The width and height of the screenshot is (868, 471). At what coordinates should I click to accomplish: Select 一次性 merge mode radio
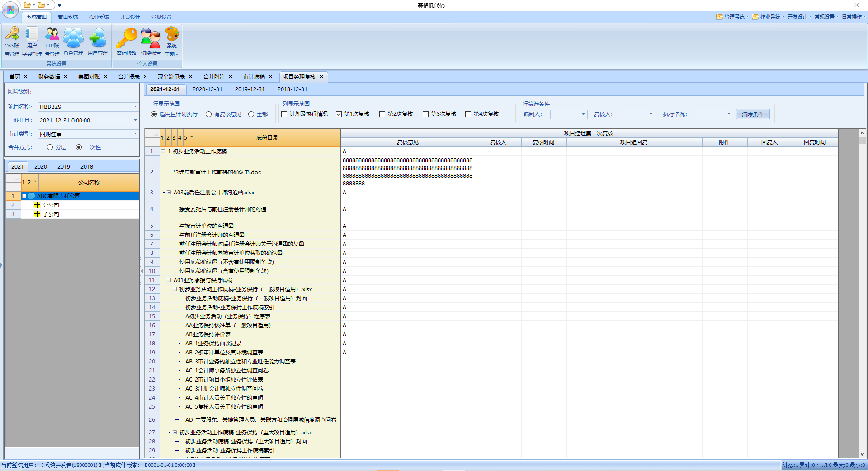(x=79, y=147)
